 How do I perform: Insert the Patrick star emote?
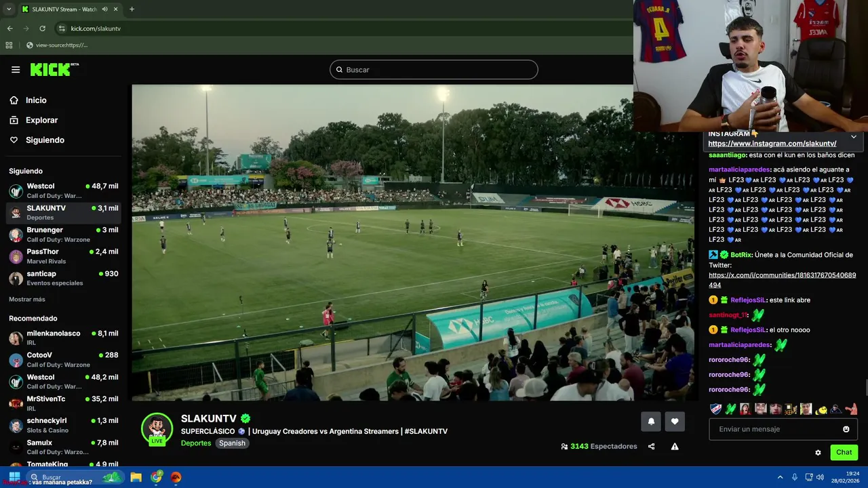coord(851,409)
